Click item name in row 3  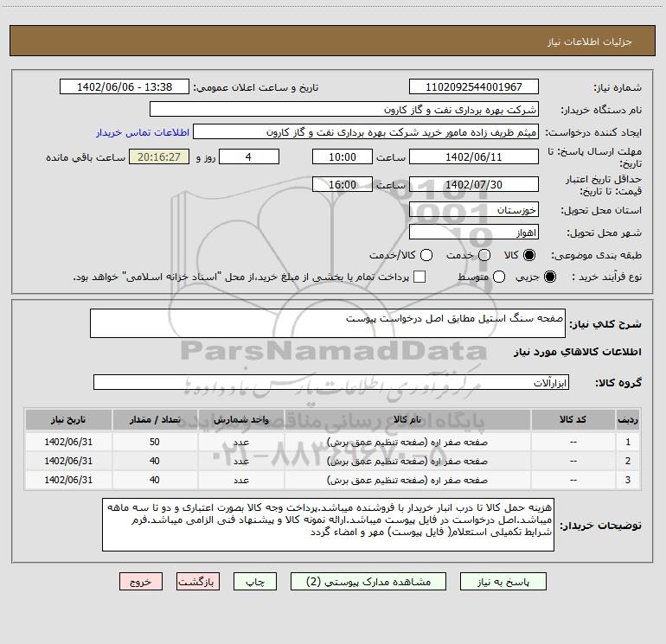click(407, 480)
